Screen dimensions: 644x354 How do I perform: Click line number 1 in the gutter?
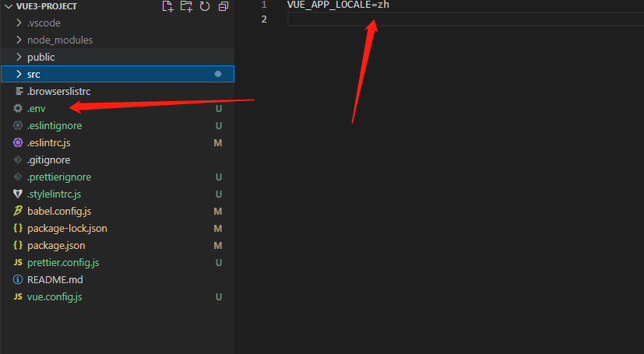coord(264,5)
